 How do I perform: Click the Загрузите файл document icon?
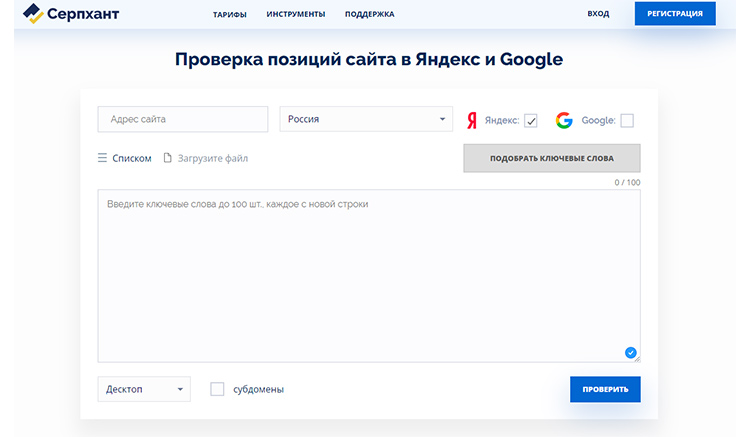168,158
